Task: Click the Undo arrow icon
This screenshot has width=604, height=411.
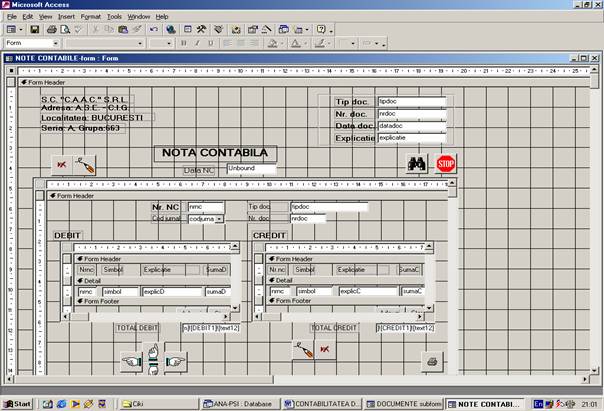Action: tap(154, 30)
